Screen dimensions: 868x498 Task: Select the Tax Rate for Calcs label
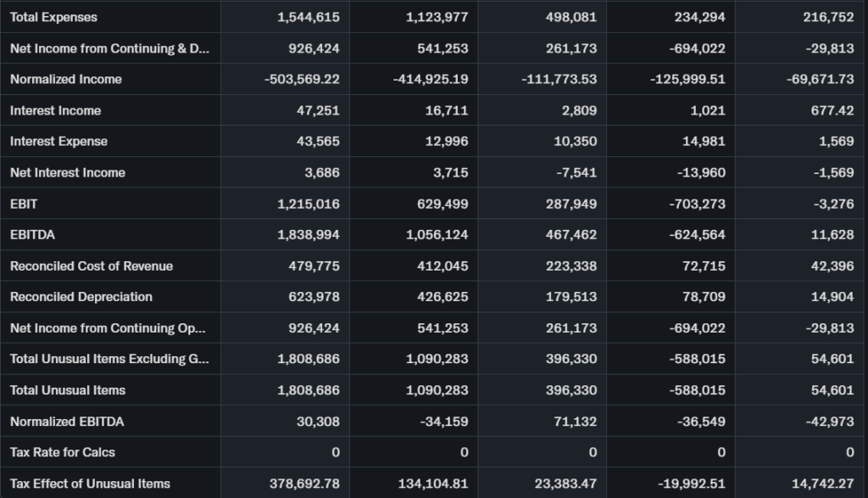click(x=62, y=452)
